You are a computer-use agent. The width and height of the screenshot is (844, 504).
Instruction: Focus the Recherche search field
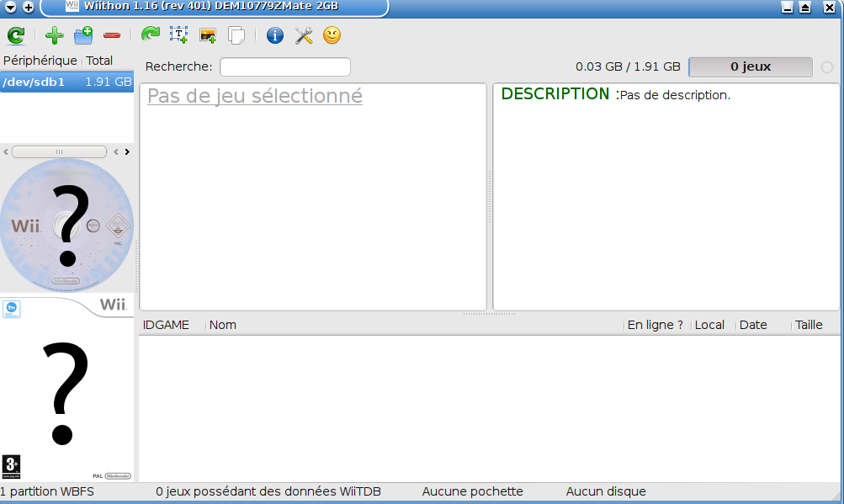pos(285,66)
